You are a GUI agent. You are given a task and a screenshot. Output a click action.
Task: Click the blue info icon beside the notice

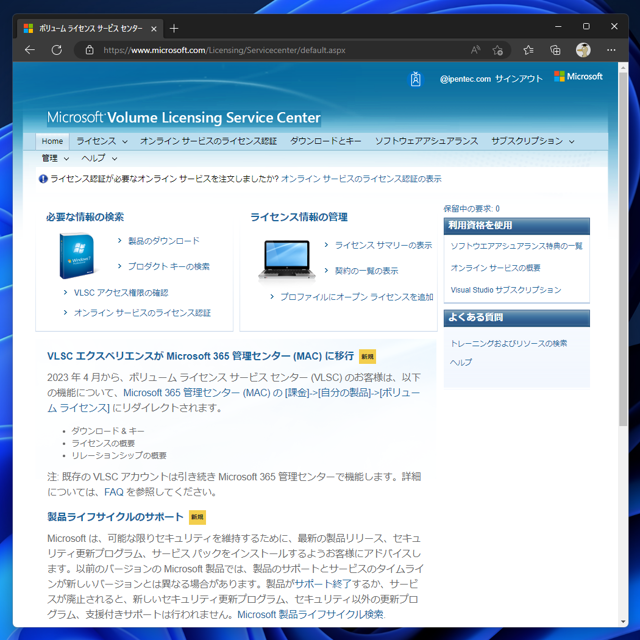pyautogui.click(x=43, y=179)
